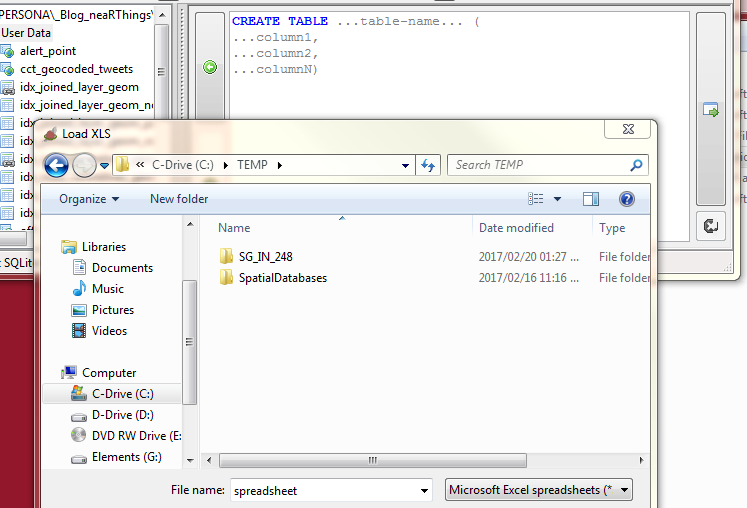
Task: Click the SpatialDatabases folder icon
Action: pos(226,277)
